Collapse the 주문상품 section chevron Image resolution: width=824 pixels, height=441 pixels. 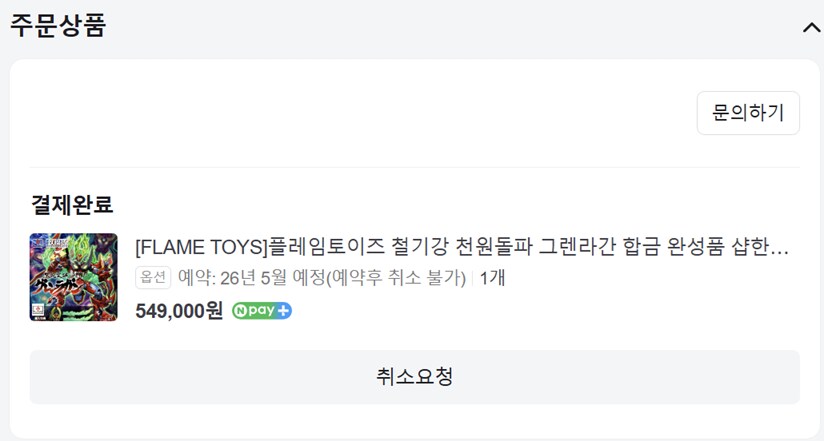[810, 27]
